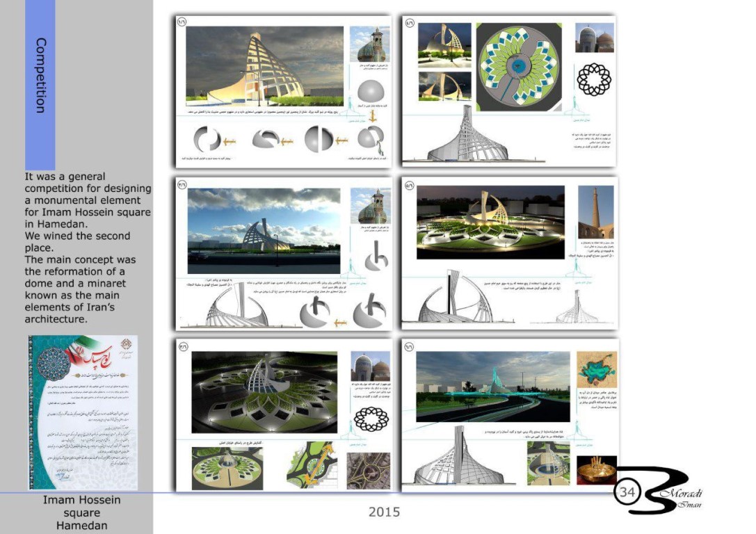Click the competition description paragraph
The image size is (756, 534).
tap(88, 248)
